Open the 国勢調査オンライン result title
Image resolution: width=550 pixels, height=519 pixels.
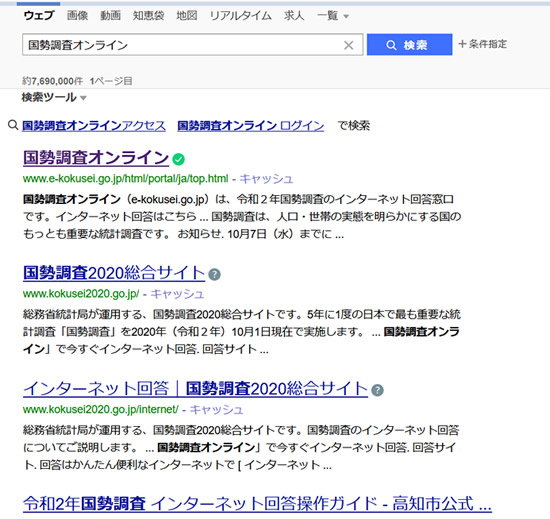click(x=96, y=158)
